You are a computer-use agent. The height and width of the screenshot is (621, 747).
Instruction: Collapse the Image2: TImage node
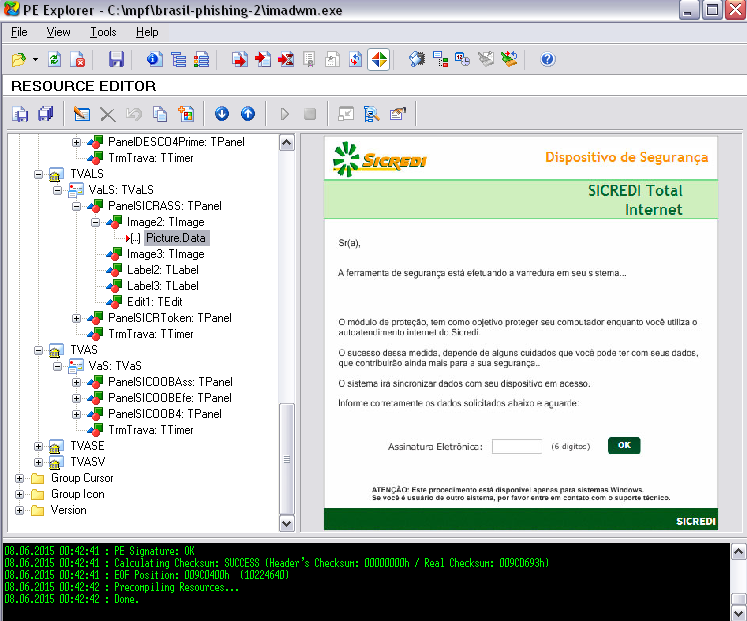click(95, 222)
